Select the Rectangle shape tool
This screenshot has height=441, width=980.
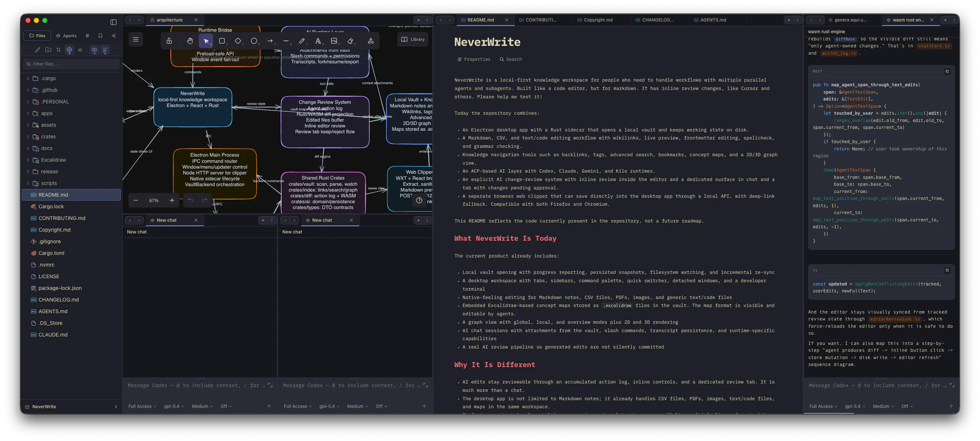click(222, 41)
